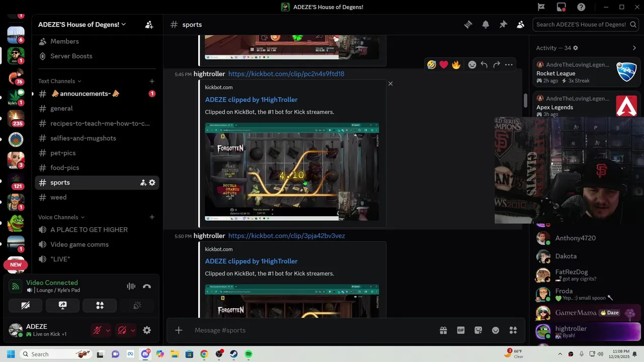Open the server invite people icon
Image resolution: width=644 pixels, height=362 pixels.
(x=149, y=25)
